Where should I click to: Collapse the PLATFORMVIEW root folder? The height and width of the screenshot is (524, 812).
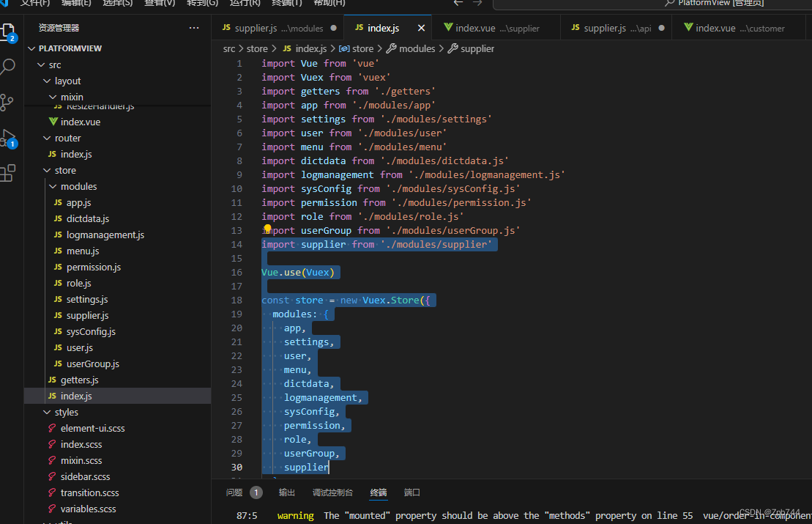pos(31,48)
